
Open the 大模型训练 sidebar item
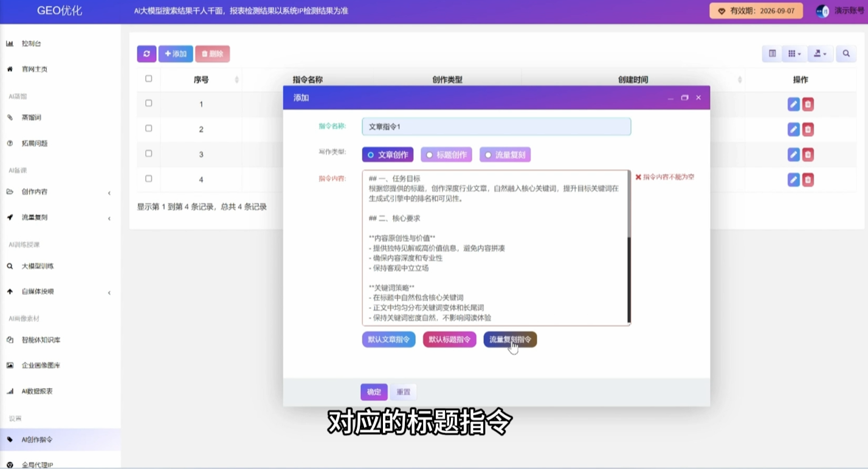pos(36,266)
